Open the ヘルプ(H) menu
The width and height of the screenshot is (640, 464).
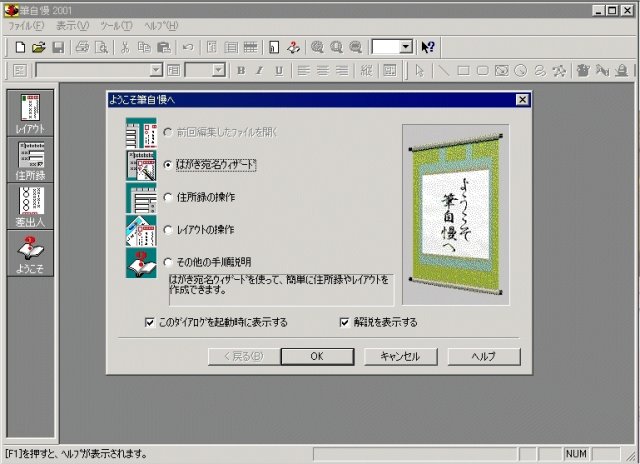[x=161, y=26]
